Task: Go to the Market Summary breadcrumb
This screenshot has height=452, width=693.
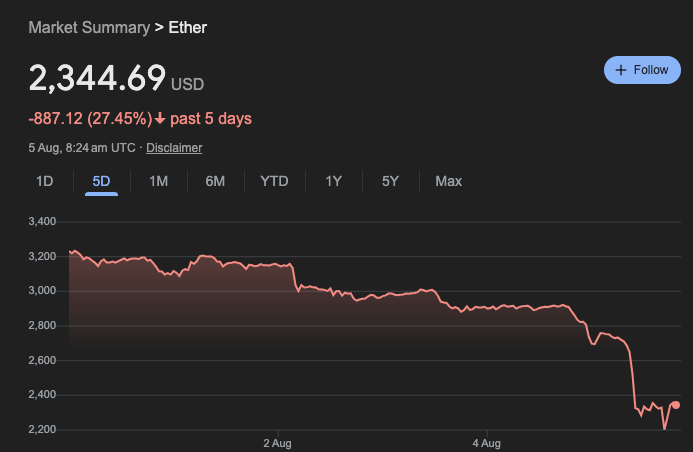Action: 88,27
